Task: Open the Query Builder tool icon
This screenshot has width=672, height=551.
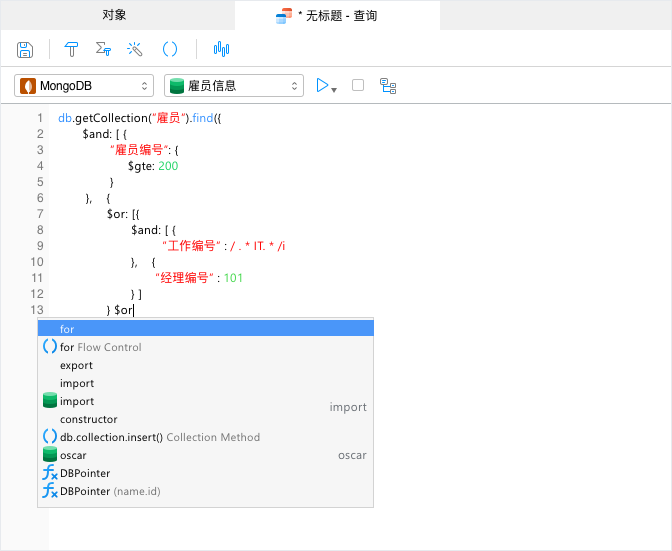Action: 72,49
